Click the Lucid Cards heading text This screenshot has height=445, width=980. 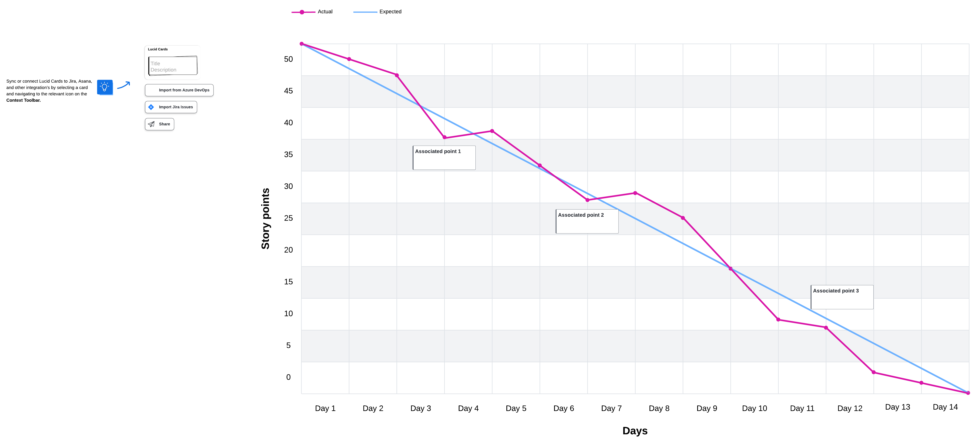157,49
